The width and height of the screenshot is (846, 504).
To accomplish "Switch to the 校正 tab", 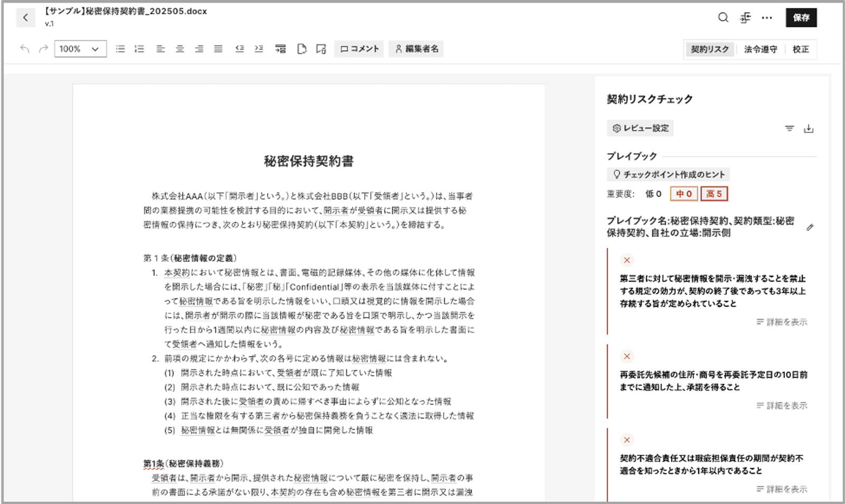I will coord(801,49).
